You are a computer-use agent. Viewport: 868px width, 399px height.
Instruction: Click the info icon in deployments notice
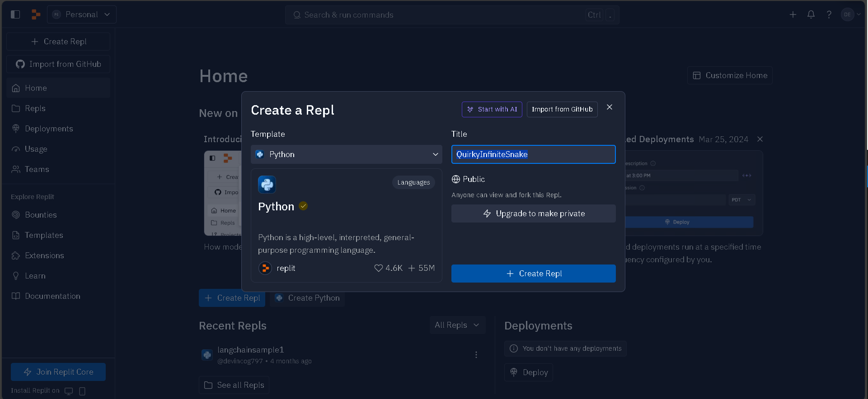point(514,348)
